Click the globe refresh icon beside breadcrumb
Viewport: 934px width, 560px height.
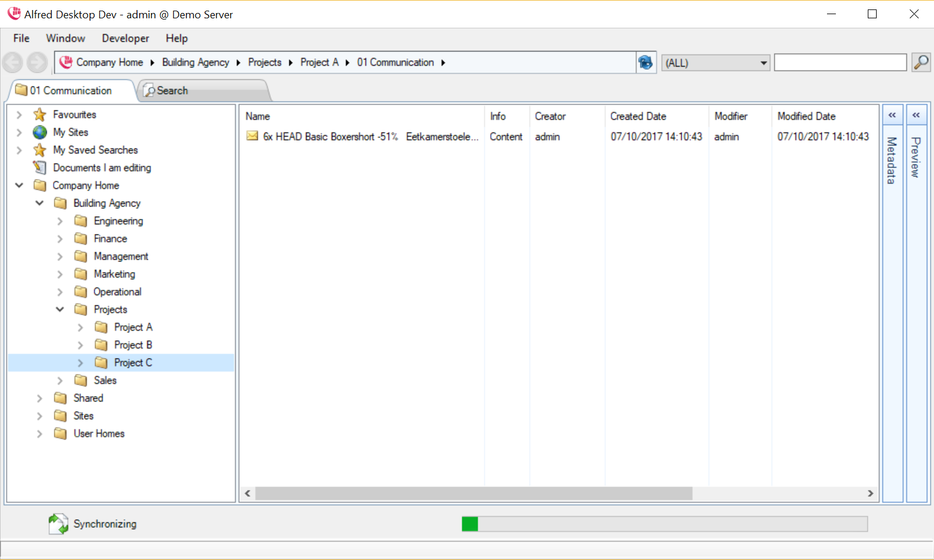[646, 62]
